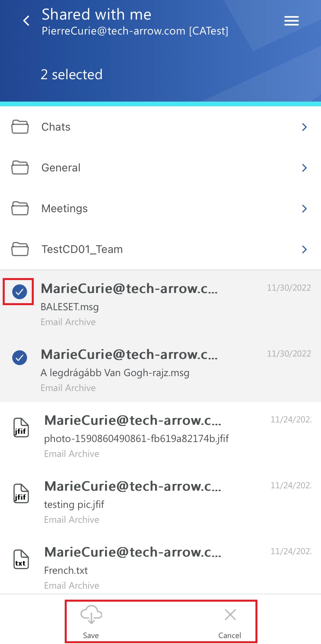This screenshot has width=321, height=644.
Task: Tap the Chats folder icon
Action: tap(20, 127)
